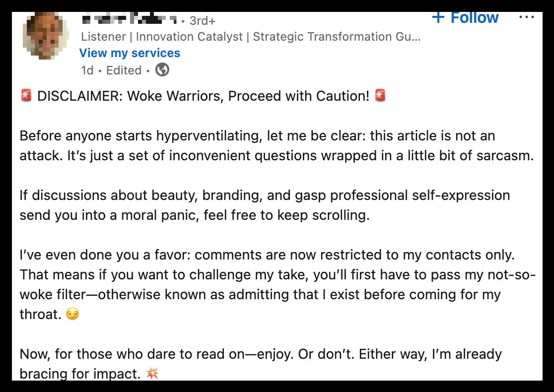Image resolution: width=554 pixels, height=392 pixels.
Task: Click the plus icon beside Follow
Action: (438, 17)
